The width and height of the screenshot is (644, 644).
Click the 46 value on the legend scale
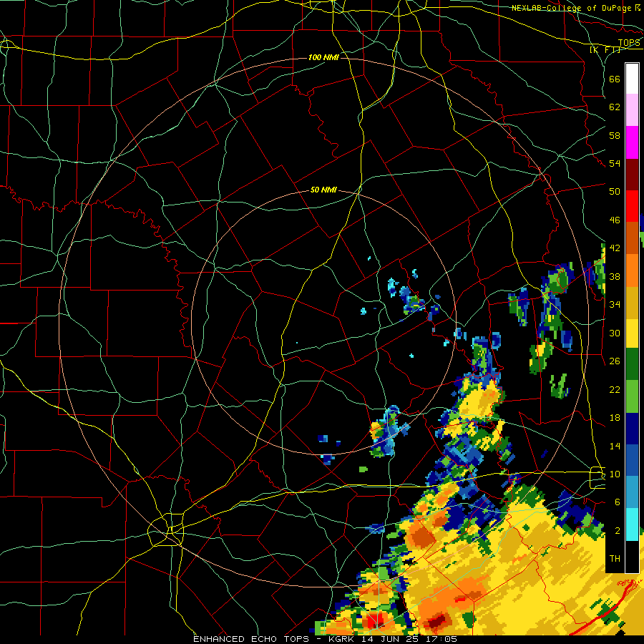[615, 220]
